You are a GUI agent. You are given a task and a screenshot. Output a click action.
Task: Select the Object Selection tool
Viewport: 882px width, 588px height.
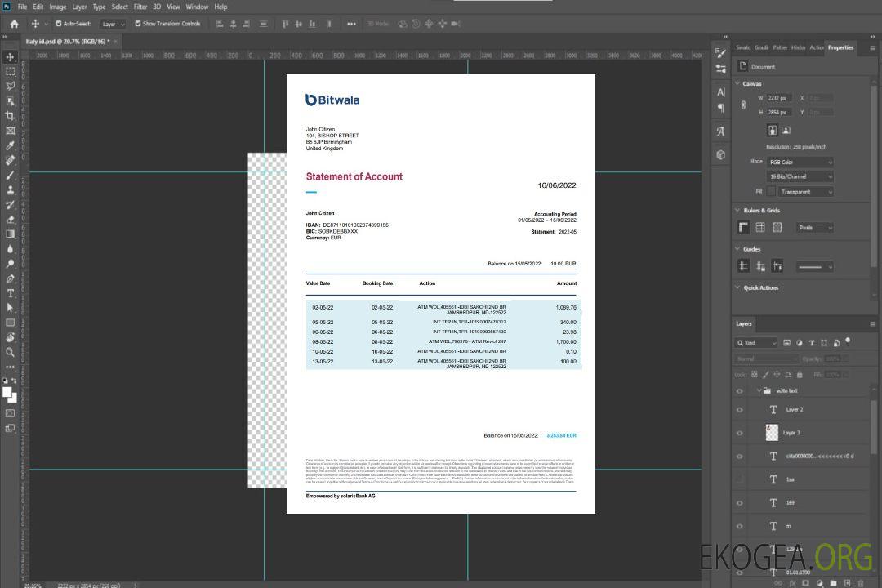tap(10, 101)
